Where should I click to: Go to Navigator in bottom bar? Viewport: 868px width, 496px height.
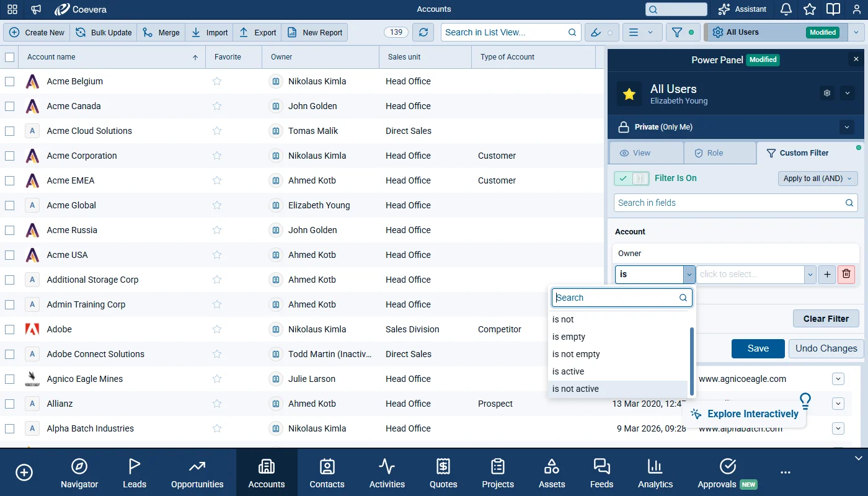click(79, 474)
